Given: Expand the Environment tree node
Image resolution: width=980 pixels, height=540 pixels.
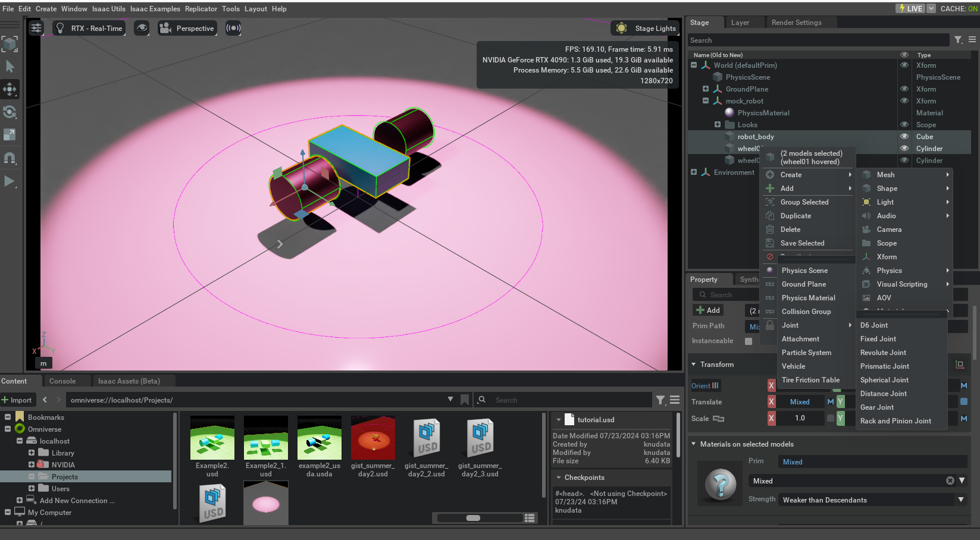Looking at the screenshot, I should 694,172.
